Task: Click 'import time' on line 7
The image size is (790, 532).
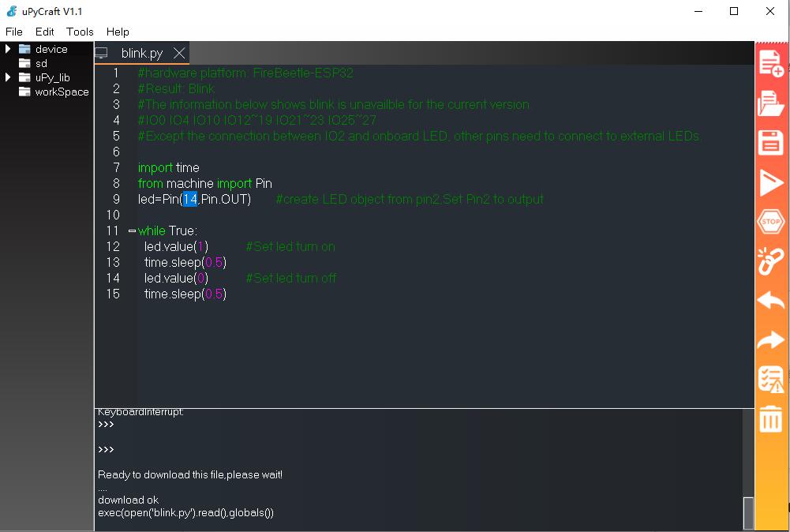Action: (x=168, y=168)
